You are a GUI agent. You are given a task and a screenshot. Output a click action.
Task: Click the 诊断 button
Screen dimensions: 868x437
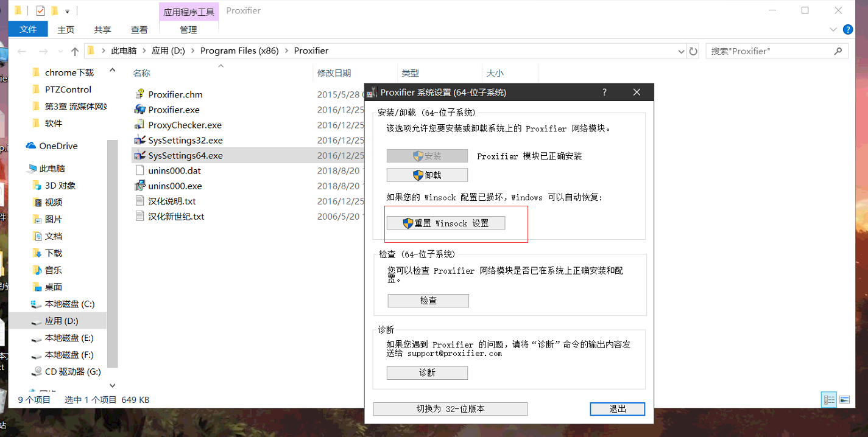pos(427,372)
